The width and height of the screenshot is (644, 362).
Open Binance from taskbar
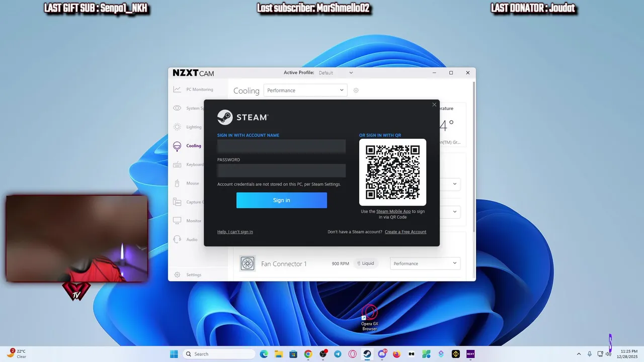[456, 354]
